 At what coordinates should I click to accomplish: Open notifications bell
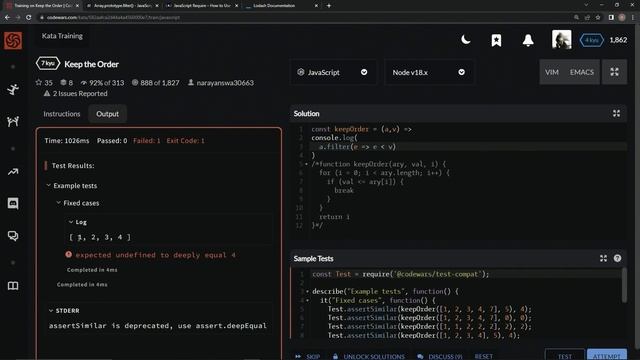click(x=528, y=40)
